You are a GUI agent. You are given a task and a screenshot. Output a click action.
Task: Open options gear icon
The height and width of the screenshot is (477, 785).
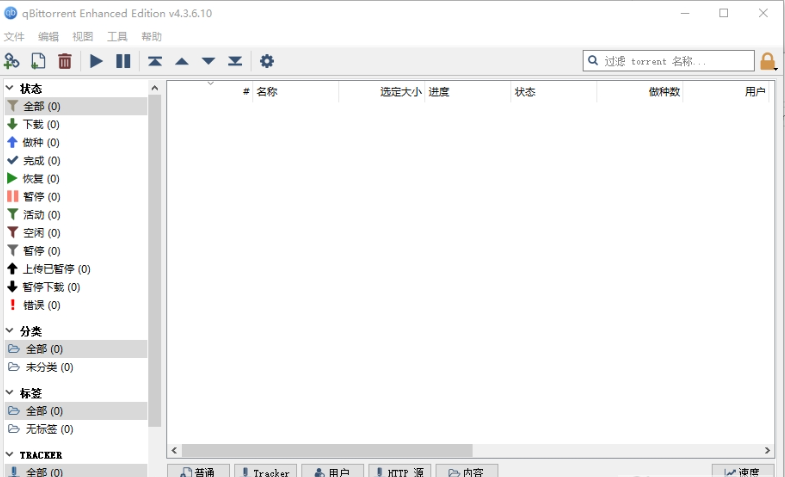(267, 61)
